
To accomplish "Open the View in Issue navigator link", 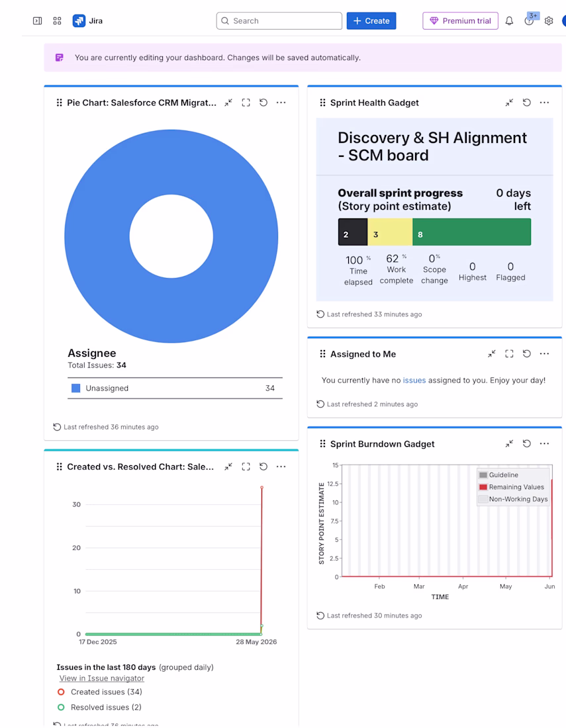I will pyautogui.click(x=102, y=678).
